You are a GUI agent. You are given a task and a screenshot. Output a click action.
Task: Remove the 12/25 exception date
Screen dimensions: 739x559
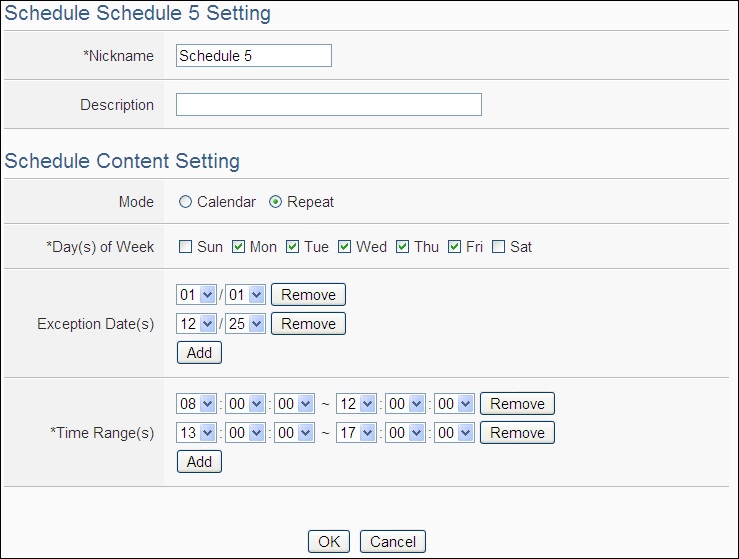point(308,324)
